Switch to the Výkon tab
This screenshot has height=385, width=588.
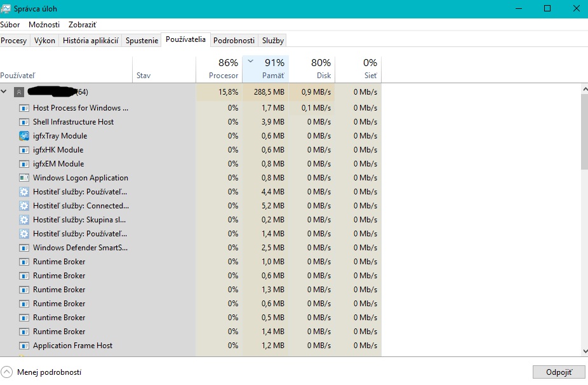pyautogui.click(x=44, y=41)
